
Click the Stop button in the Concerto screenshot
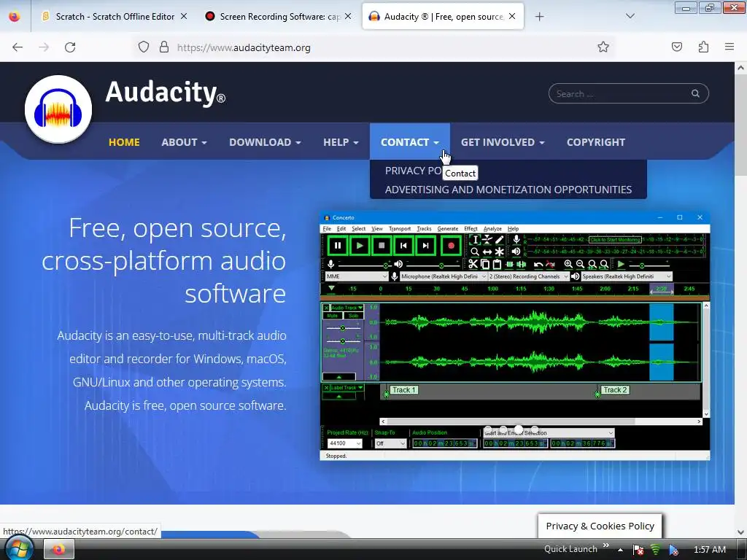pos(382,246)
